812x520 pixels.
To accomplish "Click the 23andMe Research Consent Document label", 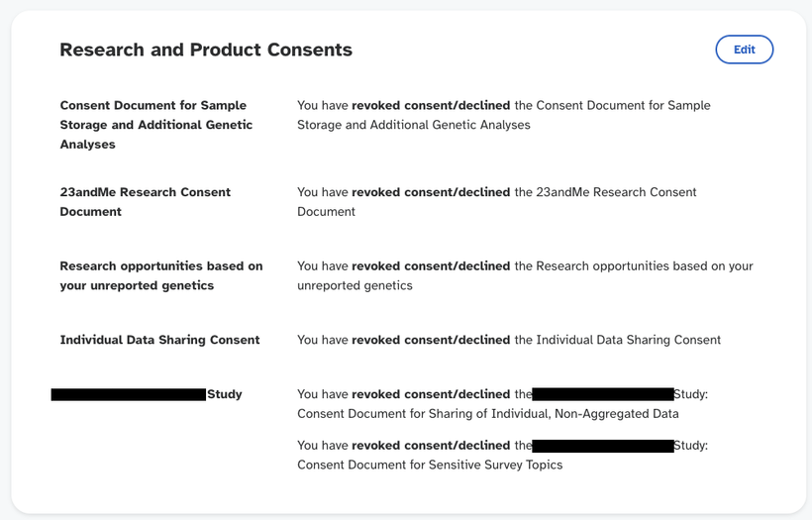I will (145, 202).
